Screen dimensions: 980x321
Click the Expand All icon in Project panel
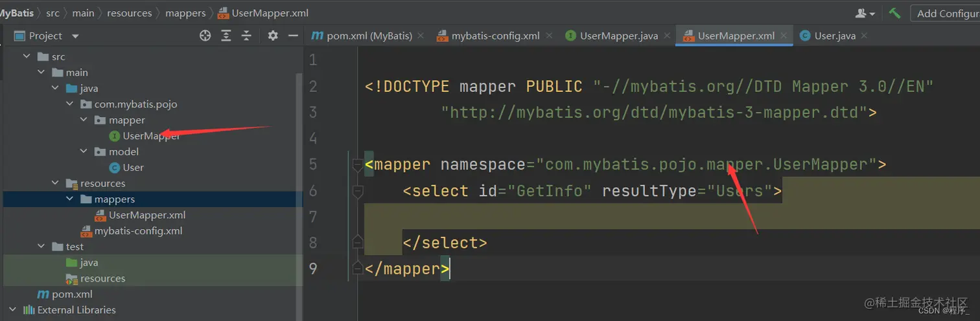point(226,36)
